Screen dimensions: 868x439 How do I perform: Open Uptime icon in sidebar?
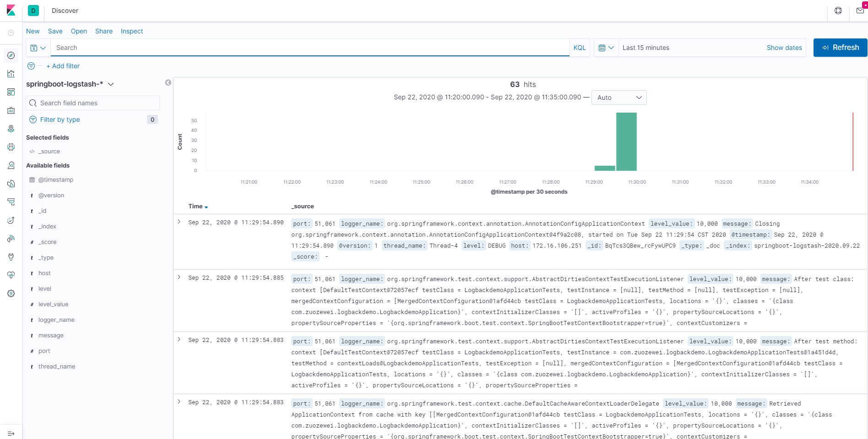click(x=11, y=220)
